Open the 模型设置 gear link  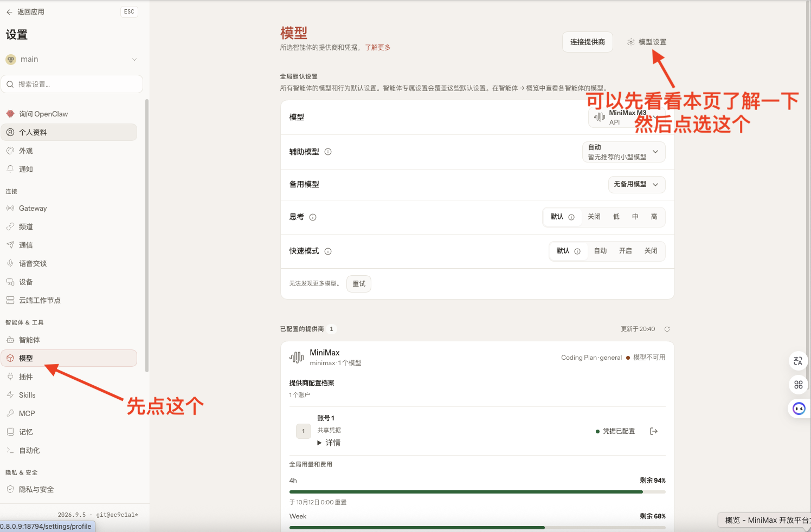(647, 42)
